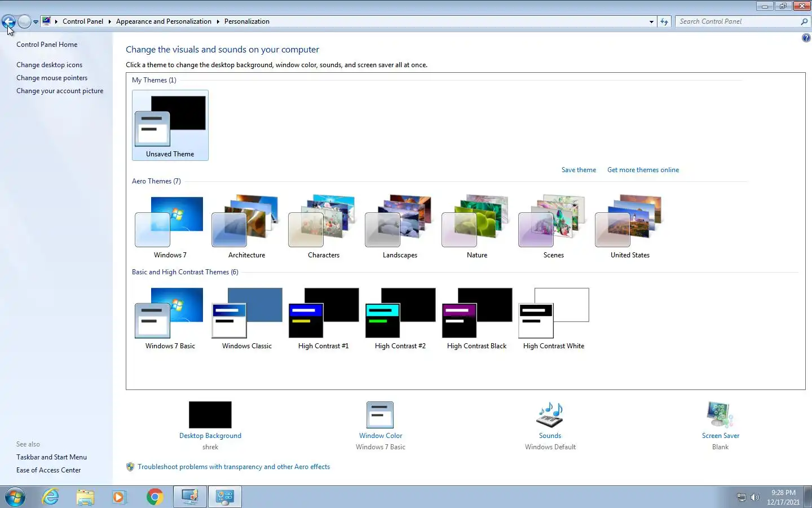The height and width of the screenshot is (508, 812).
Task: Click the Window Color text link
Action: [381, 436]
